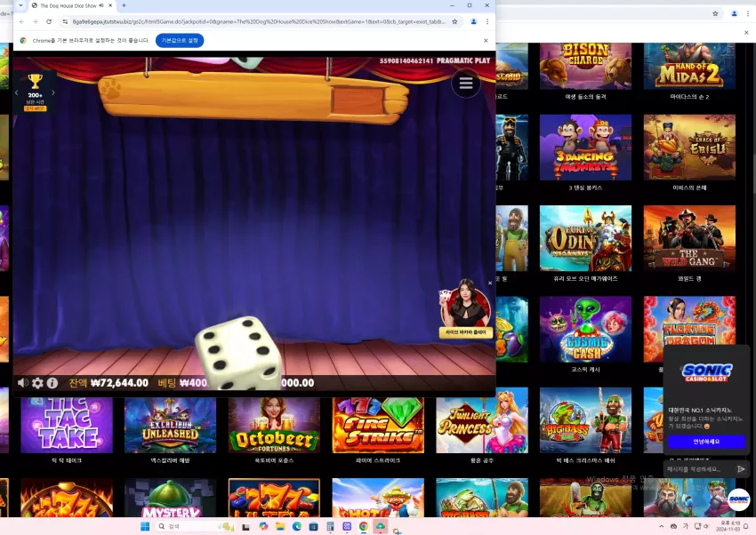
Task: Open Chrome from taskbar
Action: tap(364, 526)
